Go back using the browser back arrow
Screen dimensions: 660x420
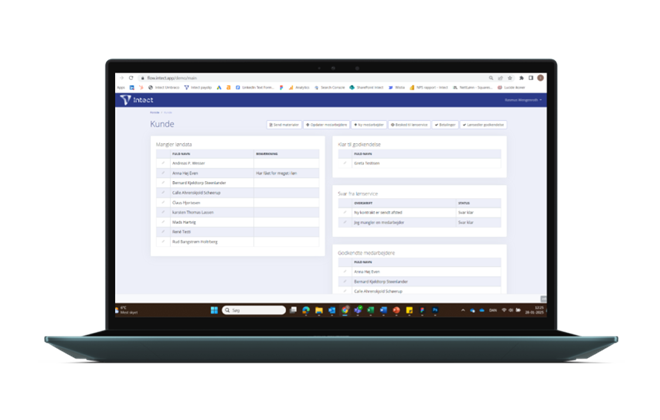pyautogui.click(x=120, y=77)
